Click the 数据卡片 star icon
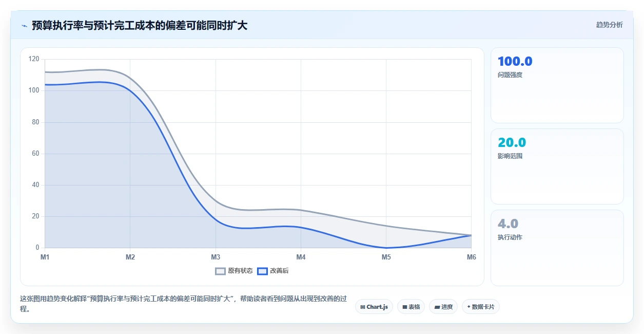Viewport: 644px width, 334px height. point(469,307)
